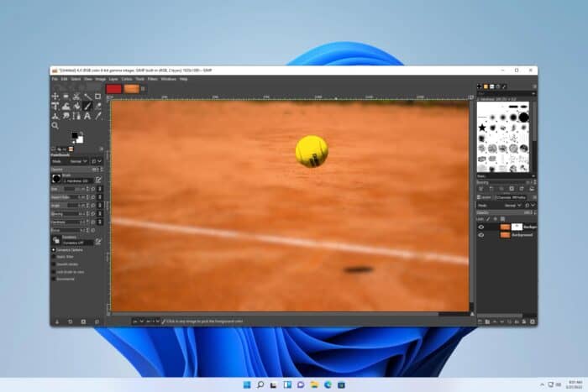Restore tool preset at Tool Options bottom

click(70, 321)
